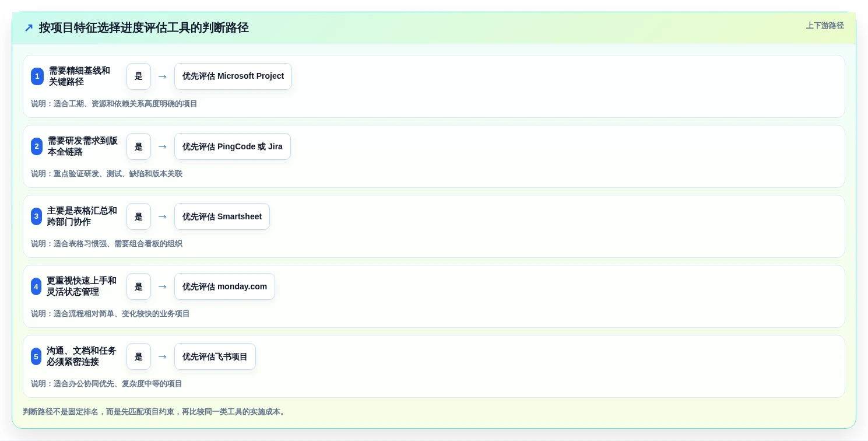Click the footer note starting 判断路径不是固定排名
Screen dimensions: 868x441
(x=155, y=412)
